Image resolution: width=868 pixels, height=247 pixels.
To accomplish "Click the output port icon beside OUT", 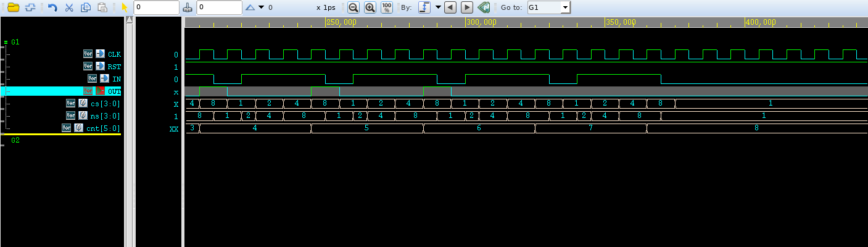I will click(100, 91).
